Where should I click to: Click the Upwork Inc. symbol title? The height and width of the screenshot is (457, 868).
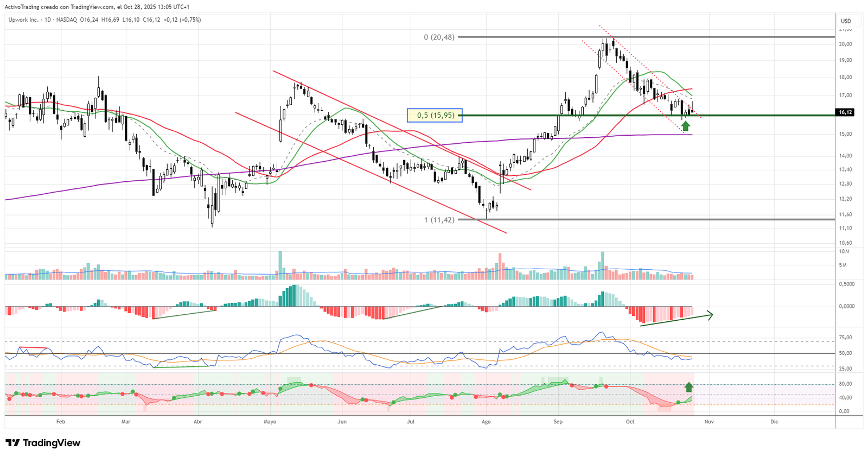coord(23,20)
